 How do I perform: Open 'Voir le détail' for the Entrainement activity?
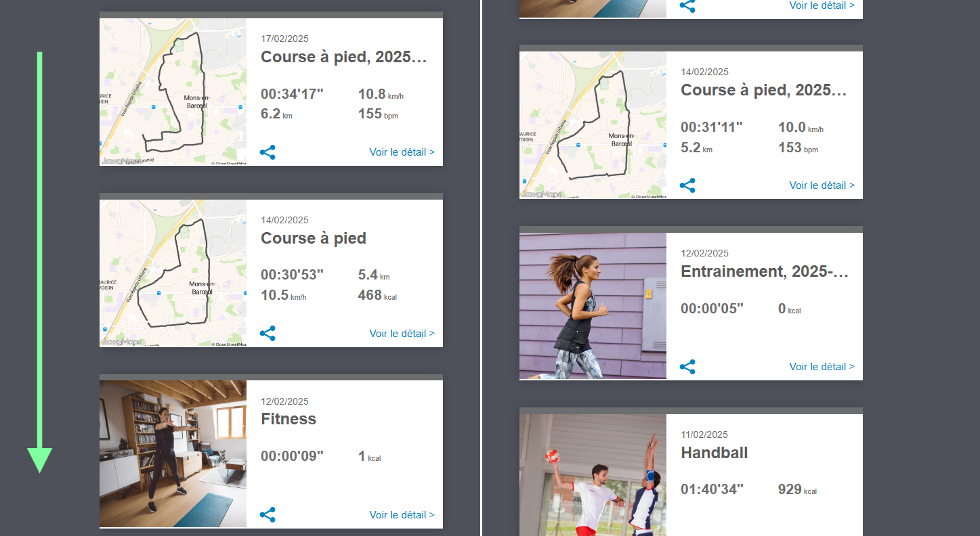[822, 367]
